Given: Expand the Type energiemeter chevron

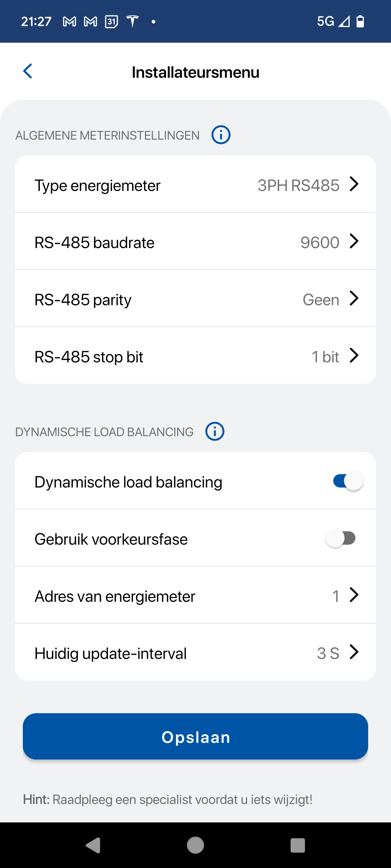Looking at the screenshot, I should pos(354,184).
